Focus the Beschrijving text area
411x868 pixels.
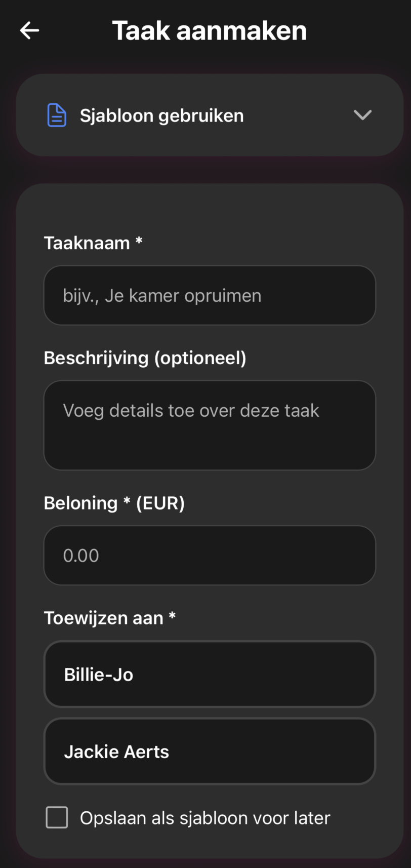tap(210, 424)
